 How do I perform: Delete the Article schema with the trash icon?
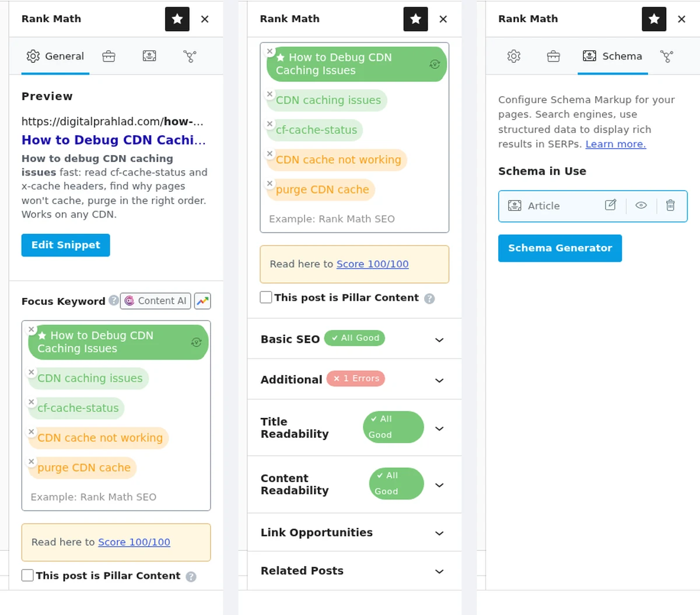coord(670,205)
